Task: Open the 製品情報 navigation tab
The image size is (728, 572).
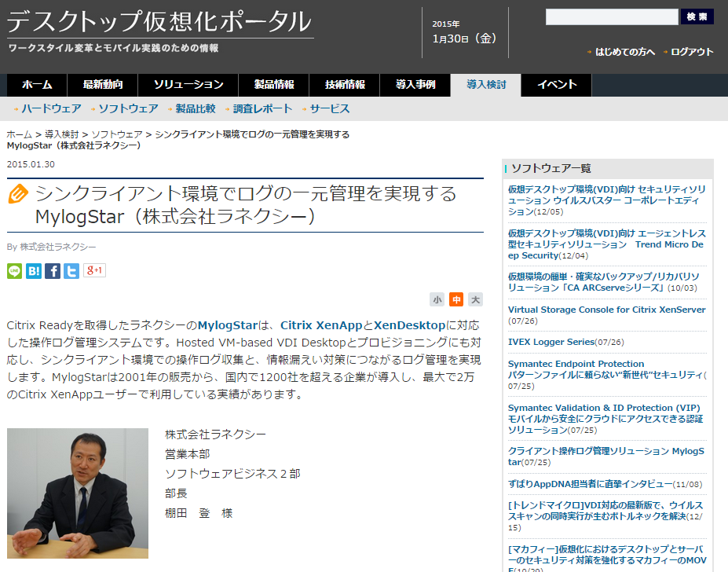Action: [x=274, y=85]
